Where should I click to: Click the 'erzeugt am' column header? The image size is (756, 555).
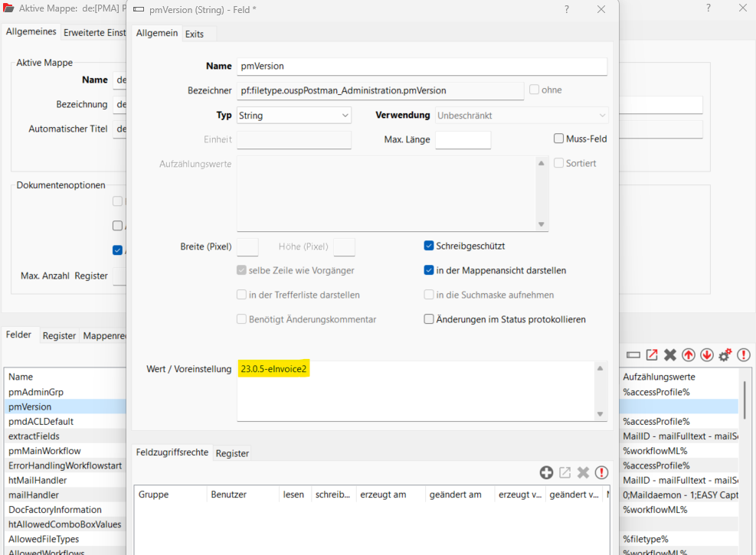point(391,495)
